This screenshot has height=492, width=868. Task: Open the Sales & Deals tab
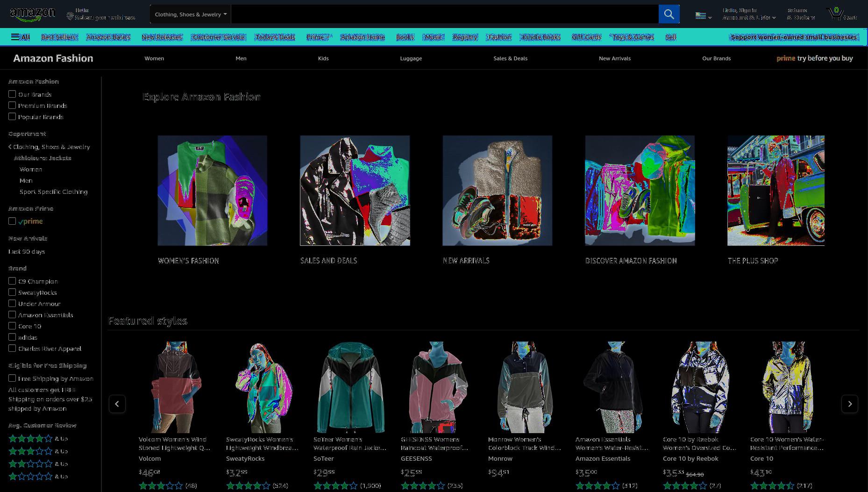coord(510,58)
